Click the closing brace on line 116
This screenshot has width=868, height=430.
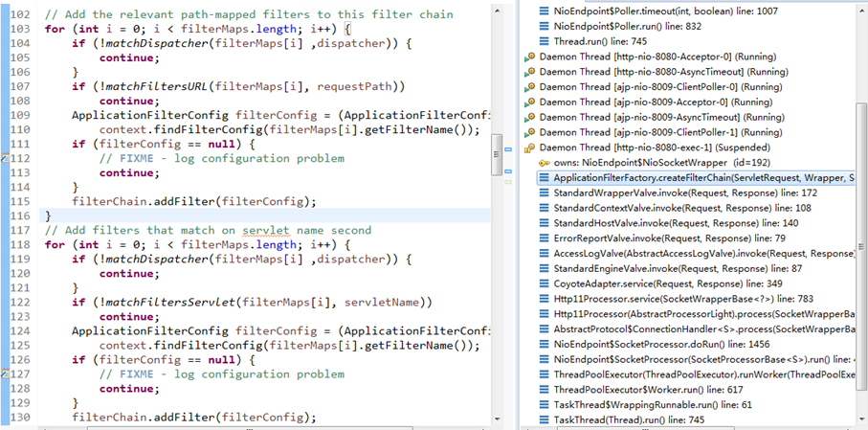point(48,215)
